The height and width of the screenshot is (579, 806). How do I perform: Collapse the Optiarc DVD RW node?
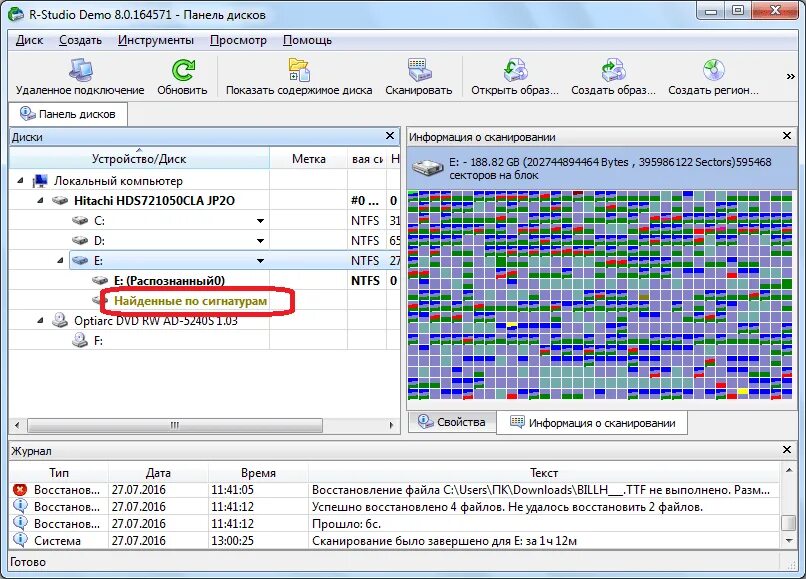click(40, 321)
